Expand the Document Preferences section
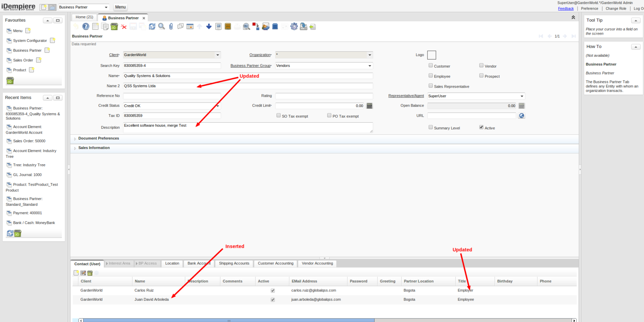This screenshot has width=644, height=322. pyautogui.click(x=99, y=138)
